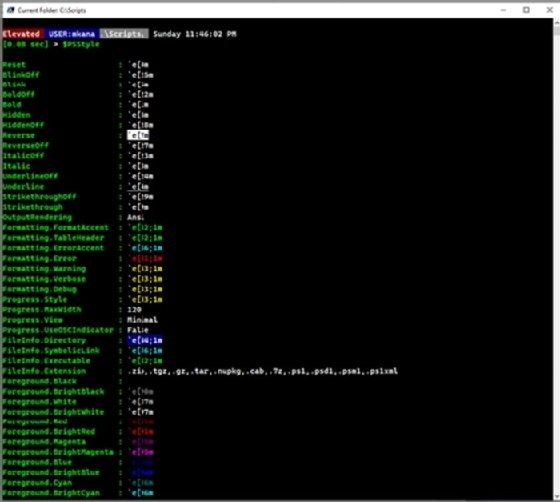Click Formatting.Debug property name
Viewport: 560px width, 502px height.
click(x=39, y=289)
